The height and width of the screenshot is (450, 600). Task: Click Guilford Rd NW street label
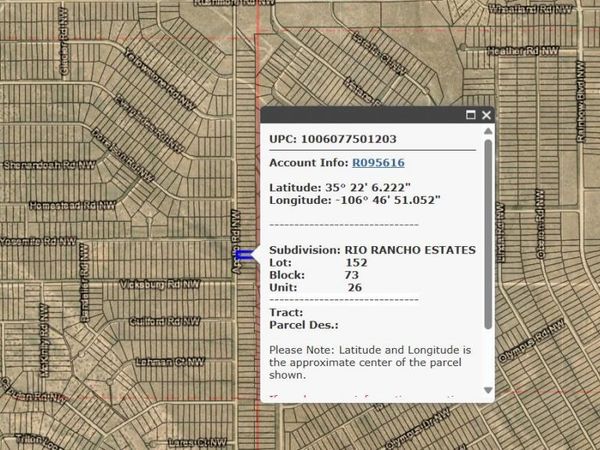pyautogui.click(x=165, y=321)
